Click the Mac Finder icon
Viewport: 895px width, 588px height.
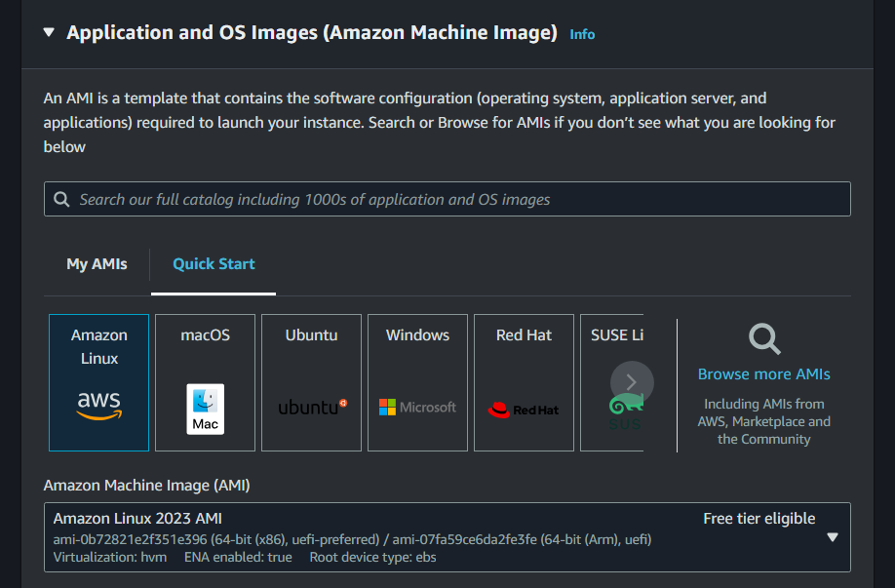click(x=205, y=409)
